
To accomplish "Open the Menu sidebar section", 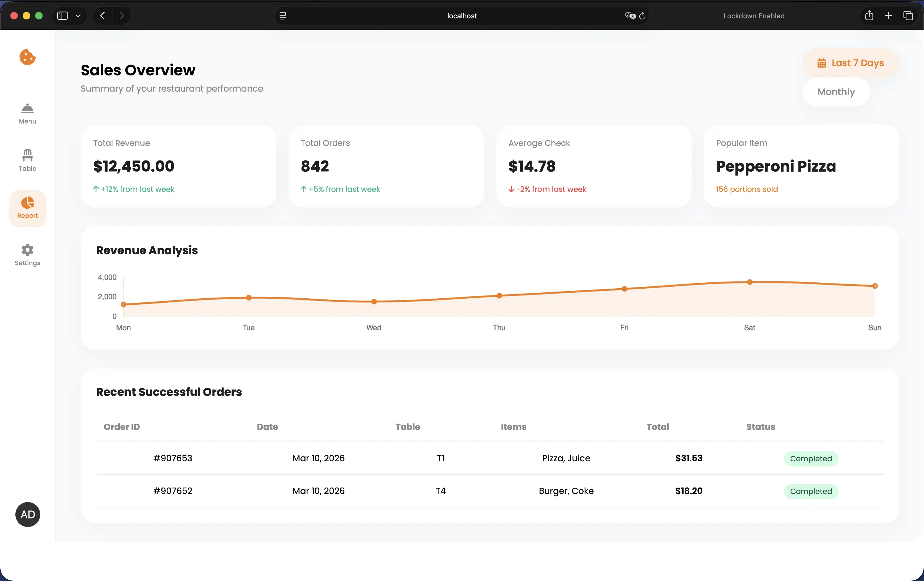I will (27, 113).
